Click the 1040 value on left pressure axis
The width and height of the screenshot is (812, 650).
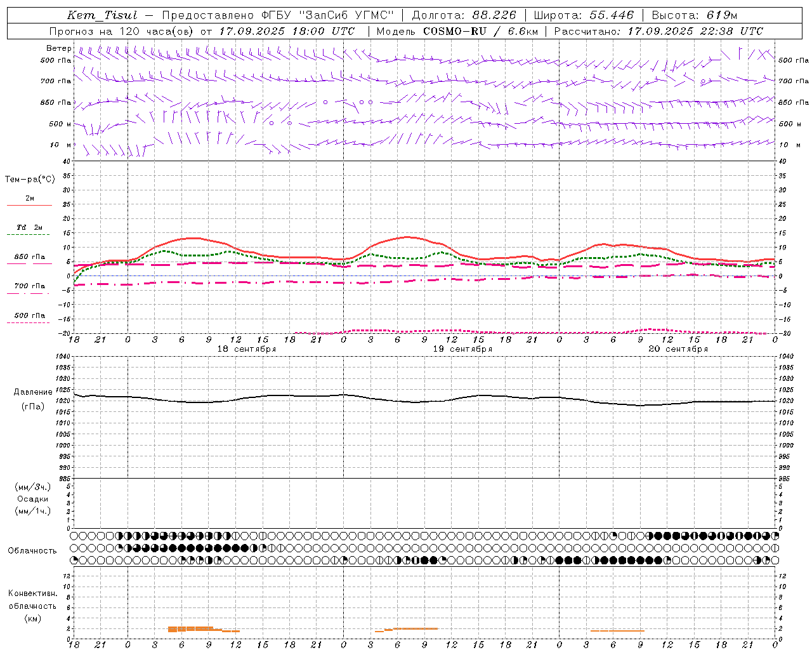63,357
